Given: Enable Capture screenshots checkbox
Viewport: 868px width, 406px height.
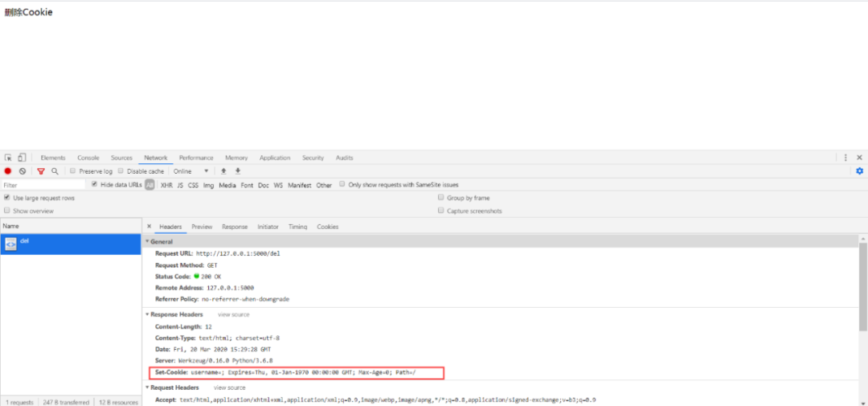Looking at the screenshot, I should [x=441, y=211].
